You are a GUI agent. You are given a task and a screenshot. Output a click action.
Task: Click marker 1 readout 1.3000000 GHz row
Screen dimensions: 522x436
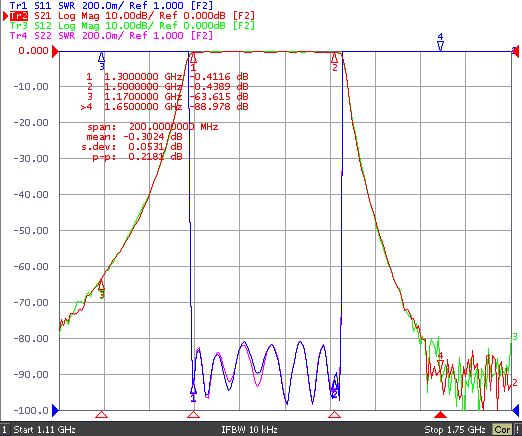click(x=167, y=77)
